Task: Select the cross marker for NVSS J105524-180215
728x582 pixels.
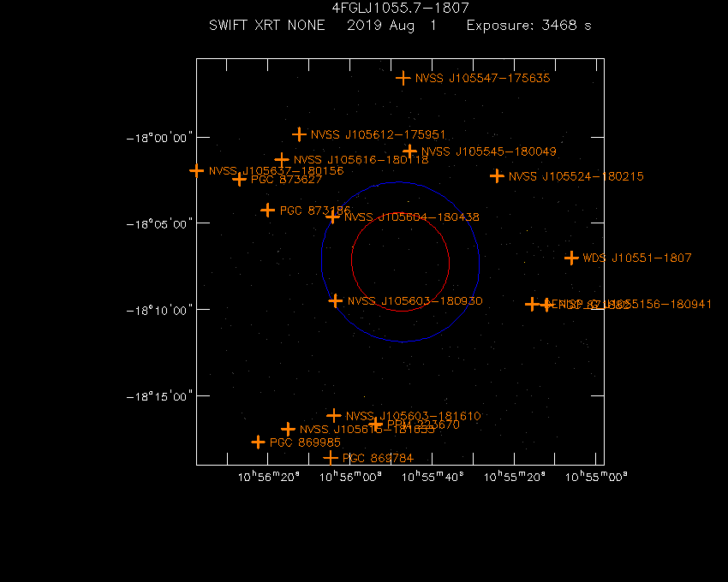Action: tap(497, 176)
